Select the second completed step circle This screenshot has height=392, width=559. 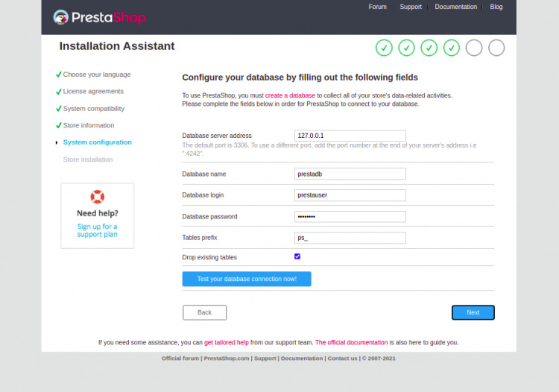coord(406,48)
